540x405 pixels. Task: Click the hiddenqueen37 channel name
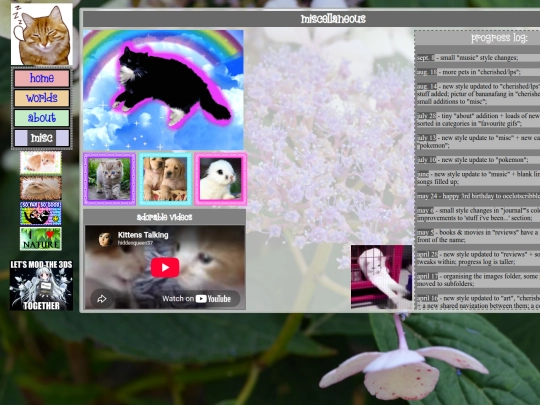[x=135, y=243]
